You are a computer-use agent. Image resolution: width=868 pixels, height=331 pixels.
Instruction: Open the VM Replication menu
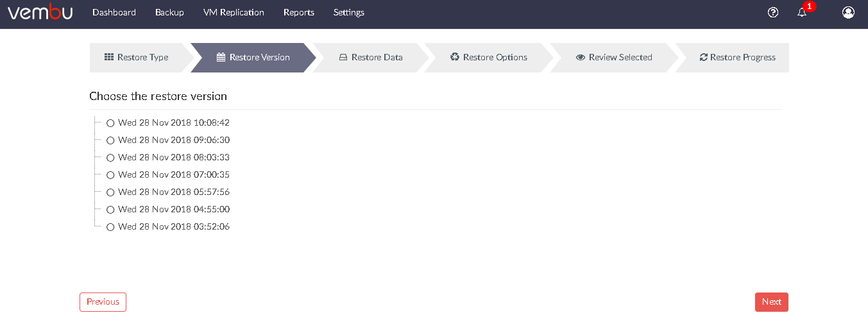click(x=234, y=12)
